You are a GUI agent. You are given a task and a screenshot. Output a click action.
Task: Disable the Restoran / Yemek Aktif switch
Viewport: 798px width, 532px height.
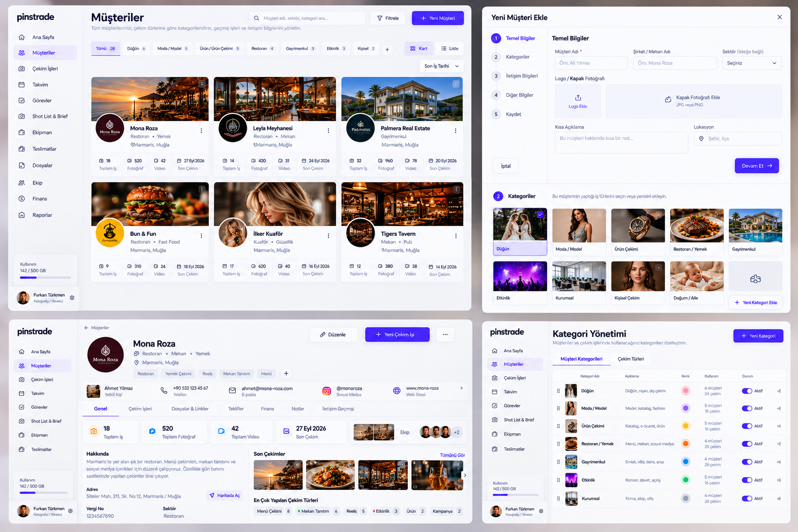747,444
